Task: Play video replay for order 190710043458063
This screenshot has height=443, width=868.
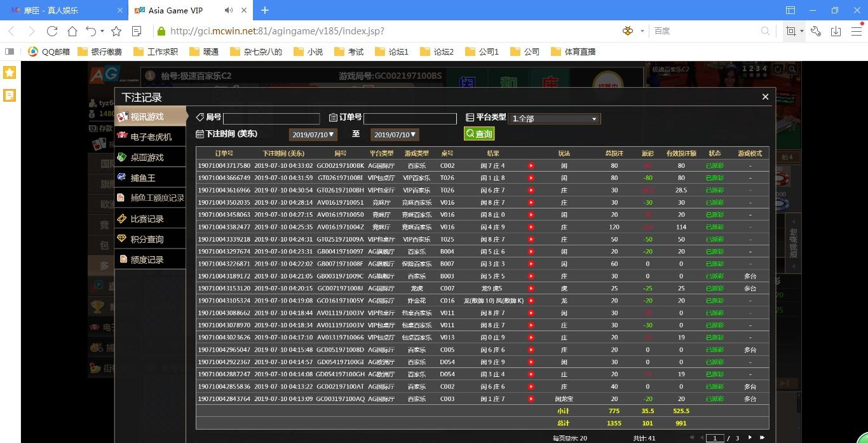Action: (531, 215)
